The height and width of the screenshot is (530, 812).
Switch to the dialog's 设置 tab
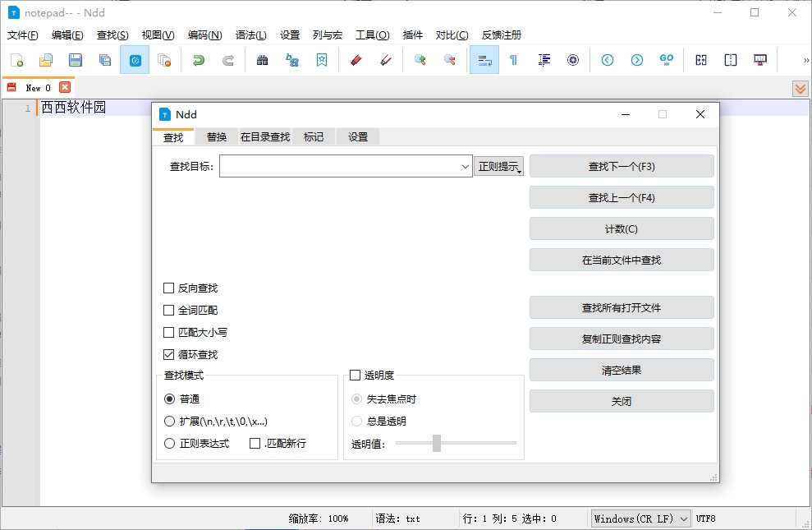pos(358,136)
